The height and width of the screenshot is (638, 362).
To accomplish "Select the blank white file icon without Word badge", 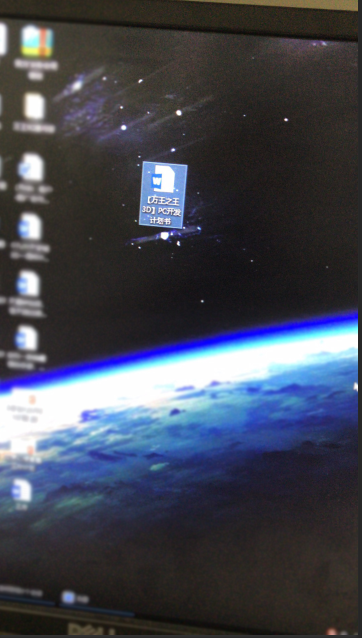I will click(x=34, y=107).
